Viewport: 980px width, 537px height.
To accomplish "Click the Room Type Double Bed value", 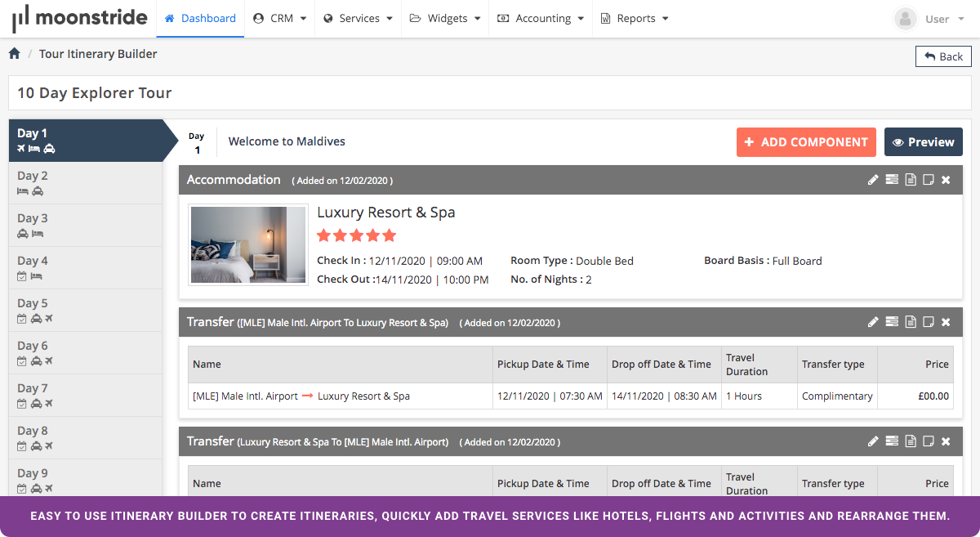I will point(604,262).
